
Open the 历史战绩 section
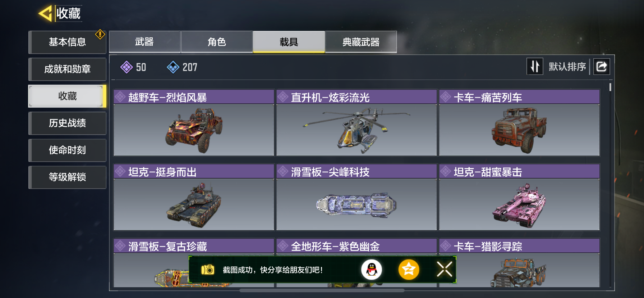[68, 123]
